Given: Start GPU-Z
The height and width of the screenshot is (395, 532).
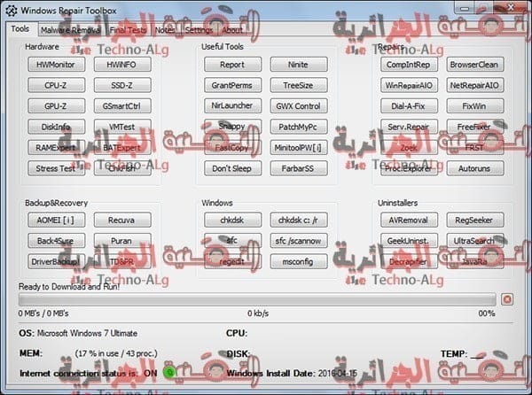Looking at the screenshot, I should point(57,106).
